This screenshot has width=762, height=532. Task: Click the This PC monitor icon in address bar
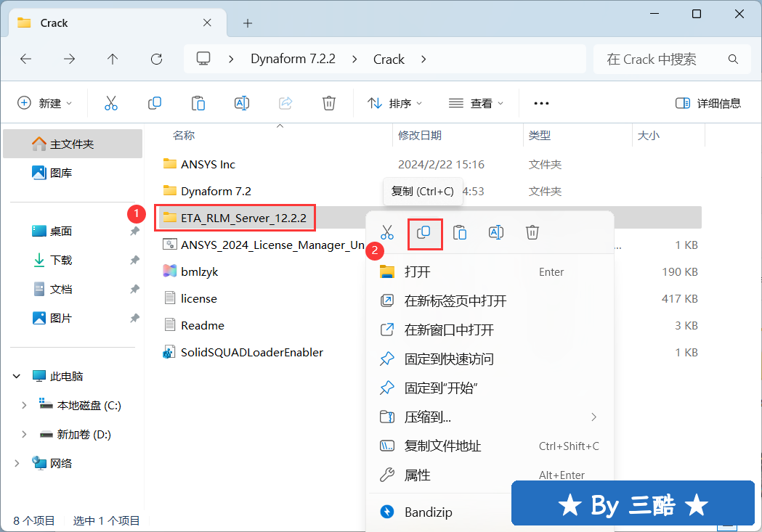[203, 59]
